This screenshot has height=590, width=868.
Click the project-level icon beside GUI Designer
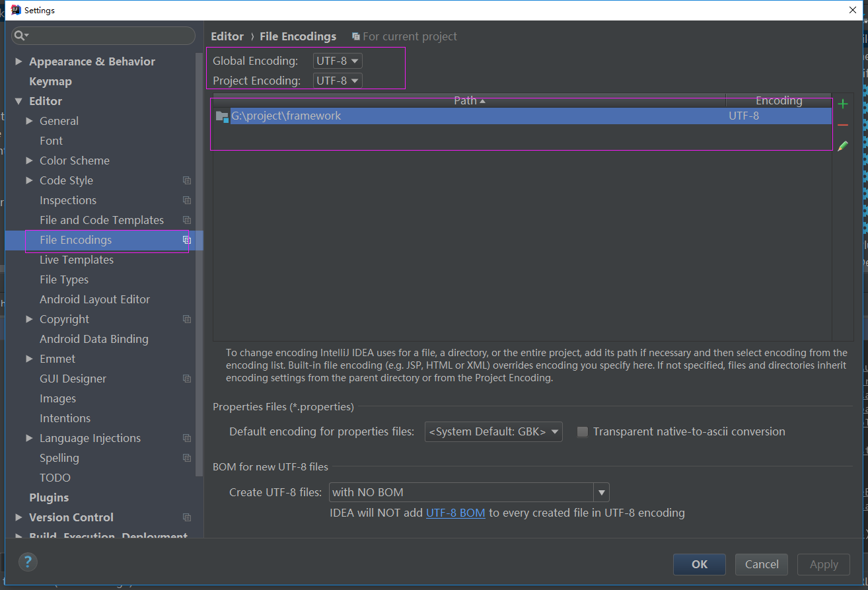coord(187,379)
